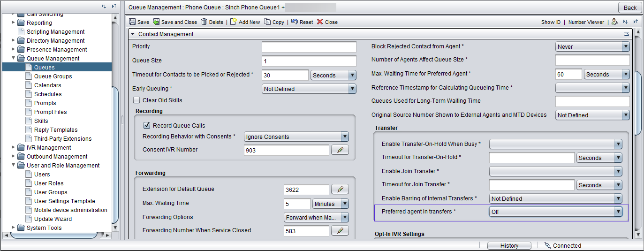The image size is (644, 251).
Task: Click the Back button
Action: coord(630,8)
